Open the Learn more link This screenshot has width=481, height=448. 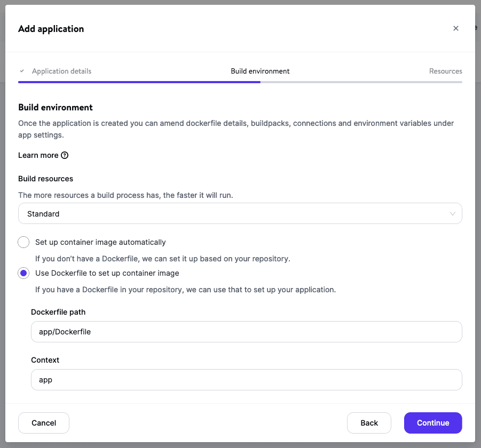[x=38, y=155]
